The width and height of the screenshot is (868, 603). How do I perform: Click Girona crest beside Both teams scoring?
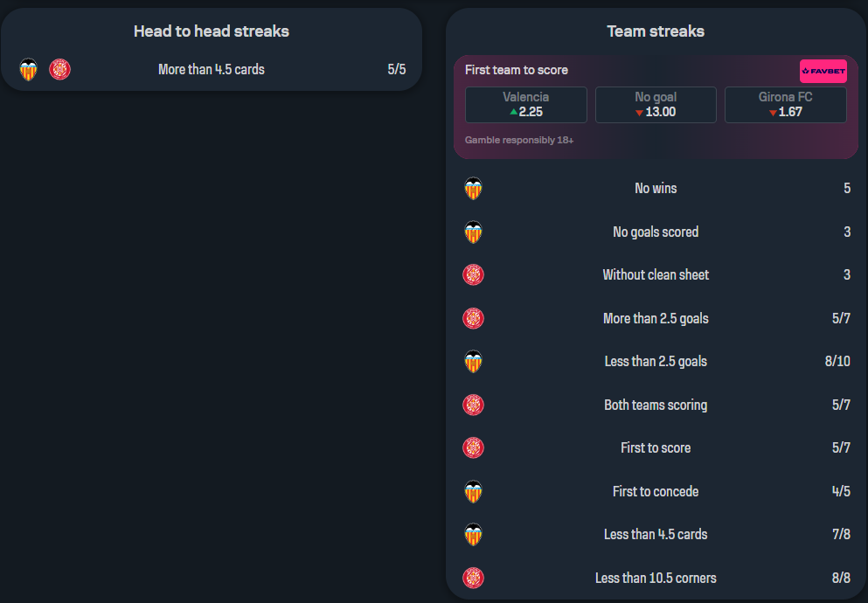pos(473,405)
